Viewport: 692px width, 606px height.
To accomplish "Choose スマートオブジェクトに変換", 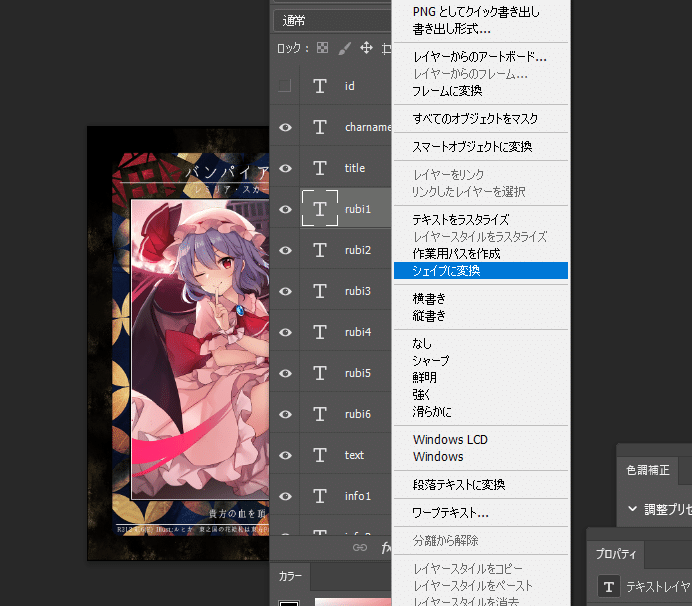I will pyautogui.click(x=481, y=147).
